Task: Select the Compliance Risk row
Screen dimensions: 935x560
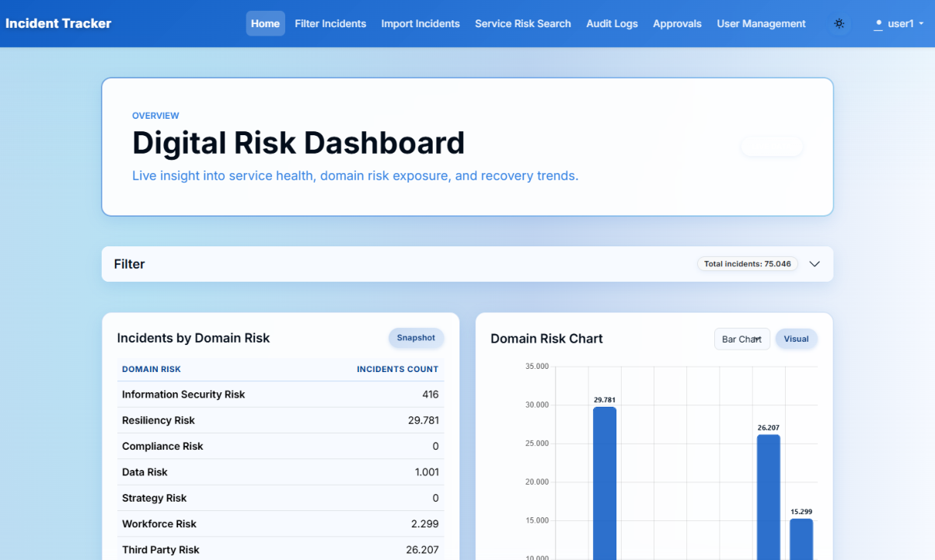Action: tap(281, 446)
